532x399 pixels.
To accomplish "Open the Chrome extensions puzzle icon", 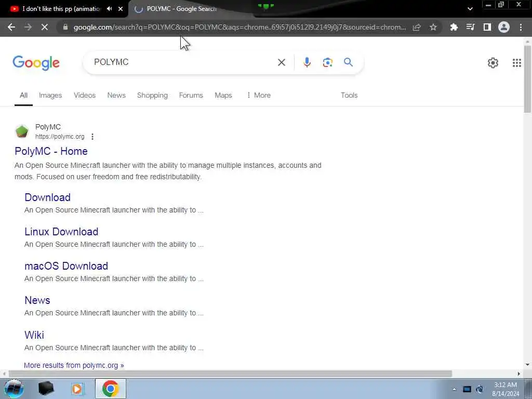I will tap(454, 27).
